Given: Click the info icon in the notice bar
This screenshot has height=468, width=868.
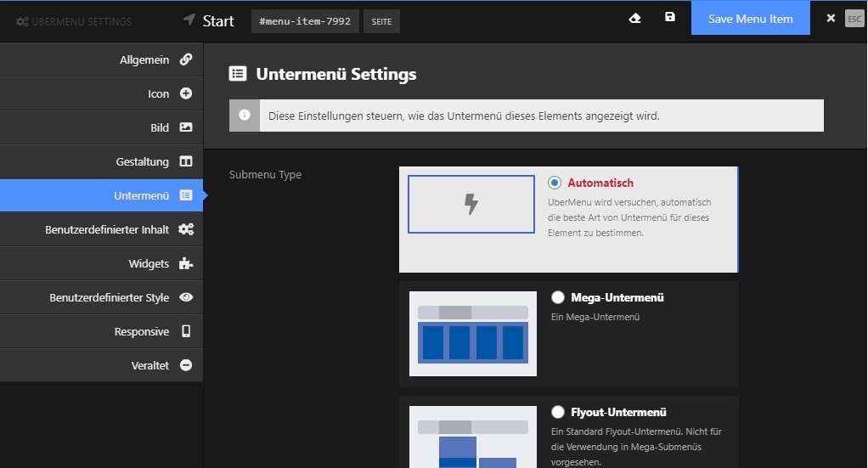Looking at the screenshot, I should (244, 116).
